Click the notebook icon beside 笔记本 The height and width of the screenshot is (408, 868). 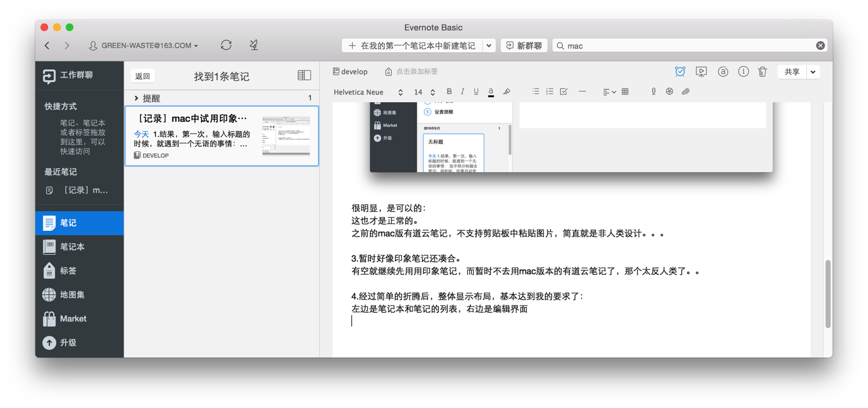(x=49, y=247)
